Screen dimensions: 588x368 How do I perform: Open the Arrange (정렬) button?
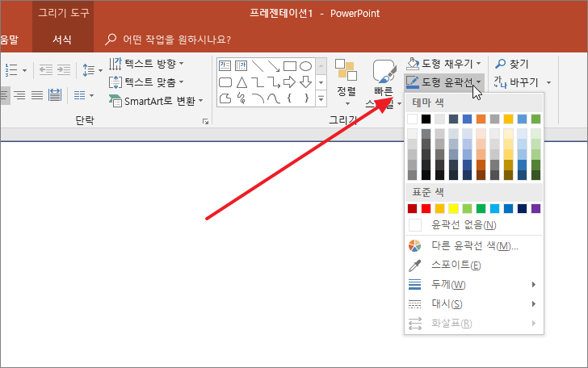pos(346,82)
